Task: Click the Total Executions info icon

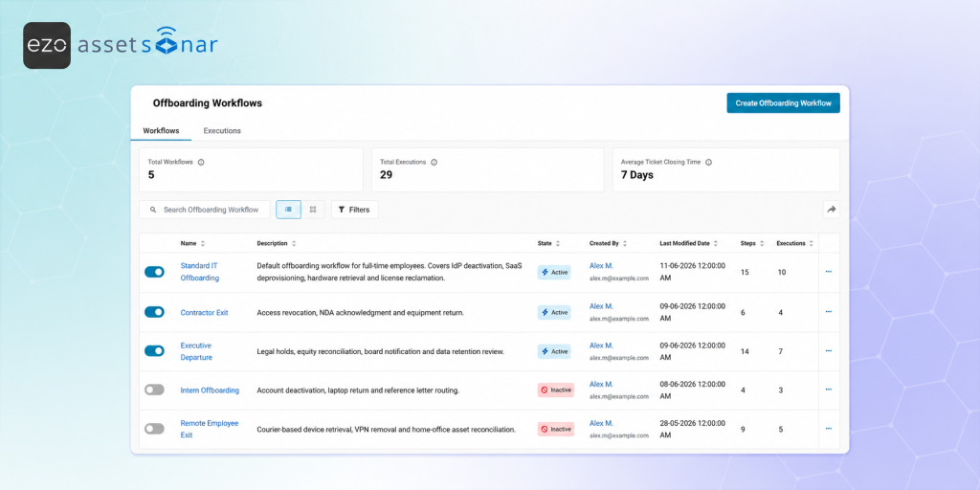Action: pos(434,162)
